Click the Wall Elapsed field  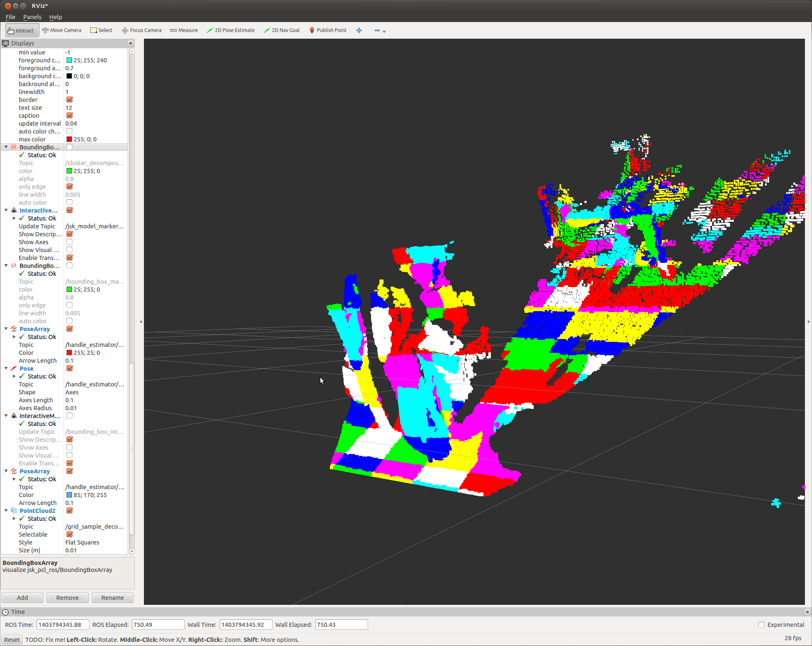[342, 625]
